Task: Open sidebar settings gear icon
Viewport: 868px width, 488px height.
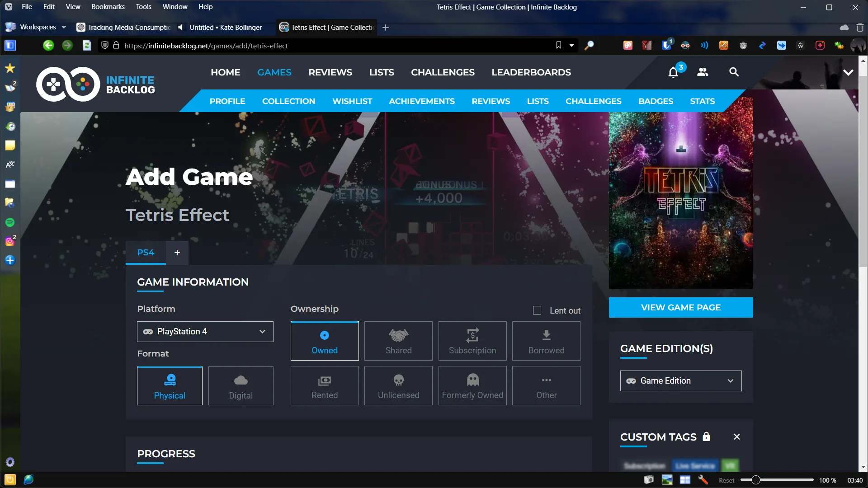Action: (10, 462)
